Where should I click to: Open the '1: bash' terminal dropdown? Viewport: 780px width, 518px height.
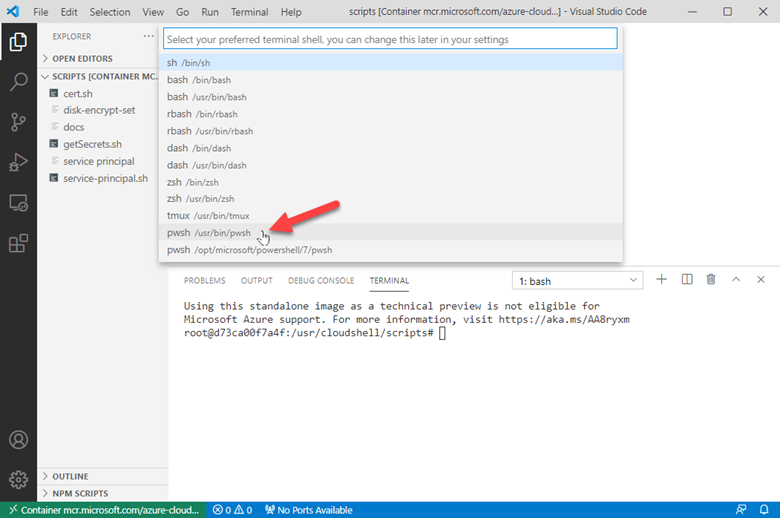pos(578,281)
